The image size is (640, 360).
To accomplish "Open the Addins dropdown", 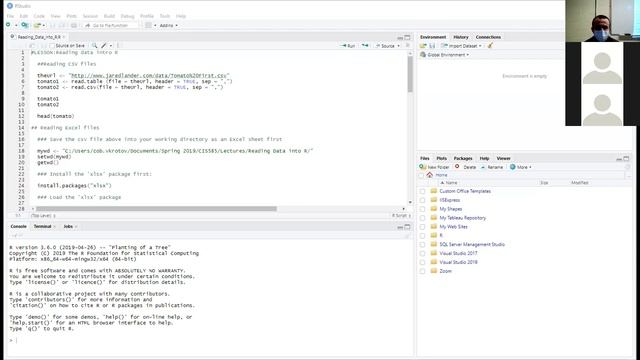I will pyautogui.click(x=168, y=25).
